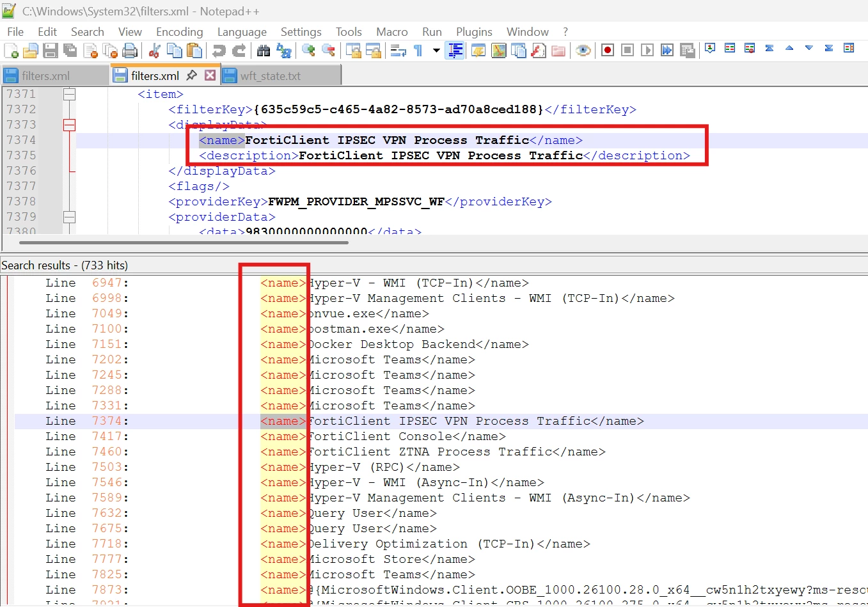Toggle file monitoring eye icon

[x=583, y=51]
